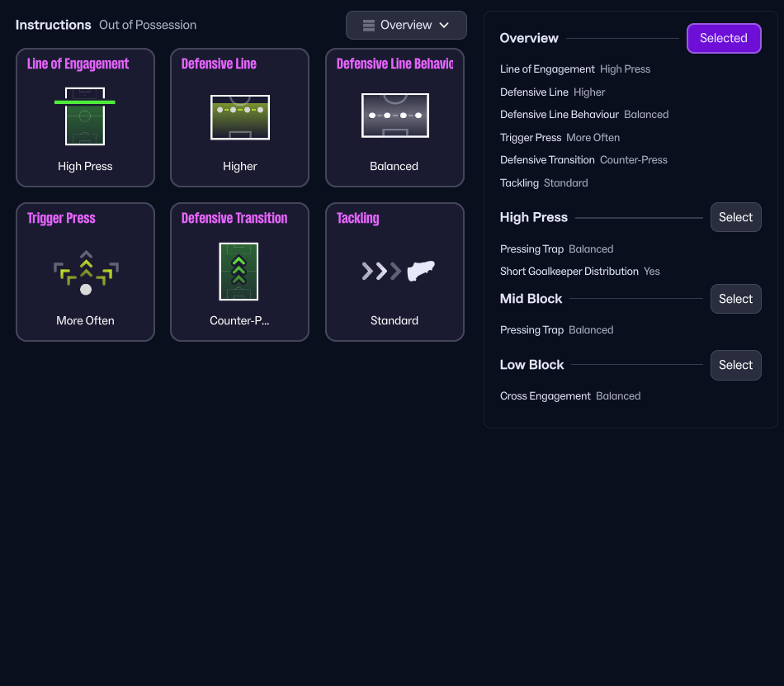Image resolution: width=784 pixels, height=686 pixels.
Task: Click Cross Engagement Balanced row
Action: [569, 396]
